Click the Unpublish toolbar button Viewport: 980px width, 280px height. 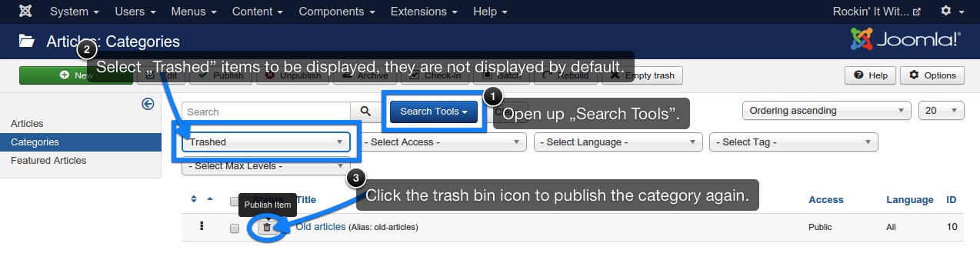[x=293, y=75]
